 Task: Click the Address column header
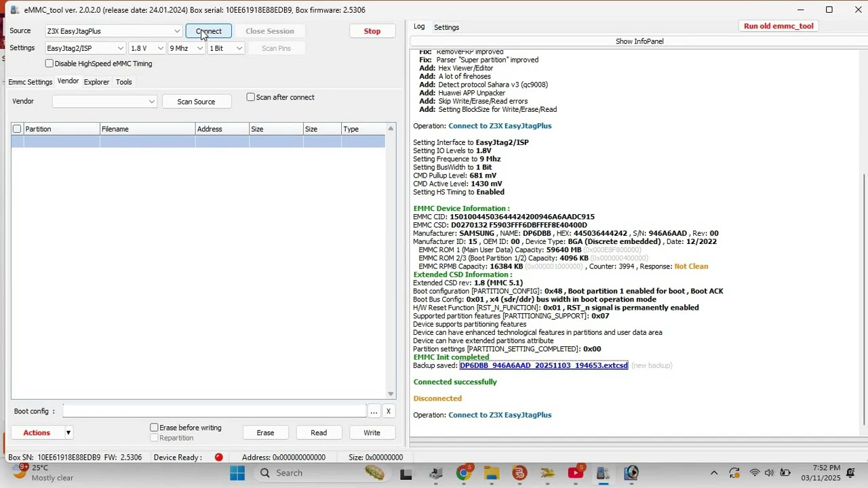click(x=222, y=129)
